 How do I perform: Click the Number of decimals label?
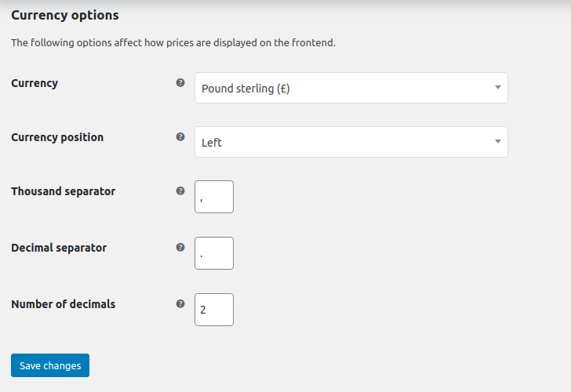(63, 304)
